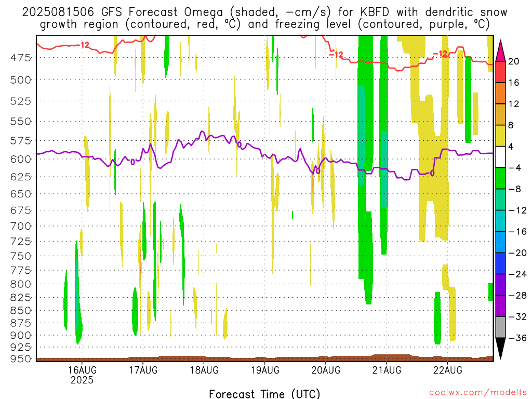Screen dimensions: 532x399
Task: Click the colorbar value label 20
Action: pyautogui.click(x=514, y=61)
